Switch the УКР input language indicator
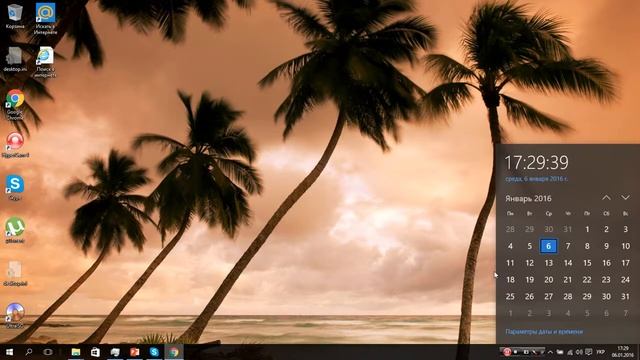This screenshot has width=640, height=360. point(600,352)
